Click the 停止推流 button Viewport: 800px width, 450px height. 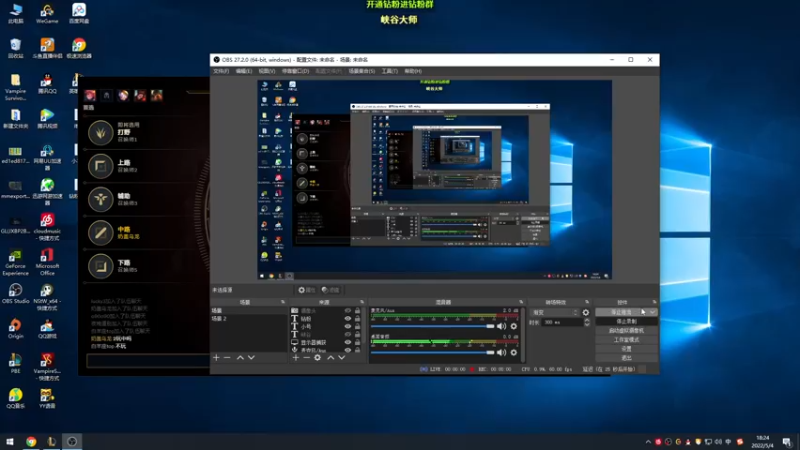tap(621, 312)
